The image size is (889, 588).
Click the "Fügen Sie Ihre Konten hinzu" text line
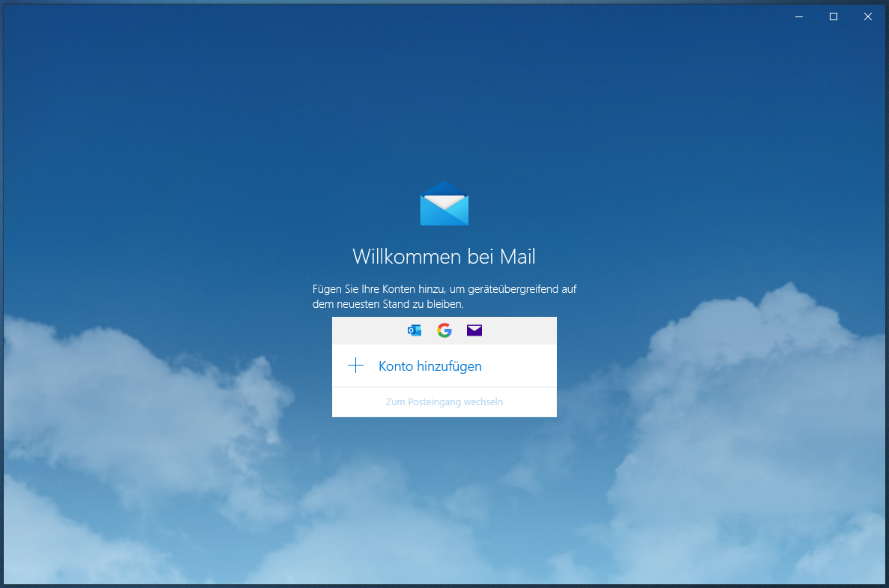[x=444, y=289]
